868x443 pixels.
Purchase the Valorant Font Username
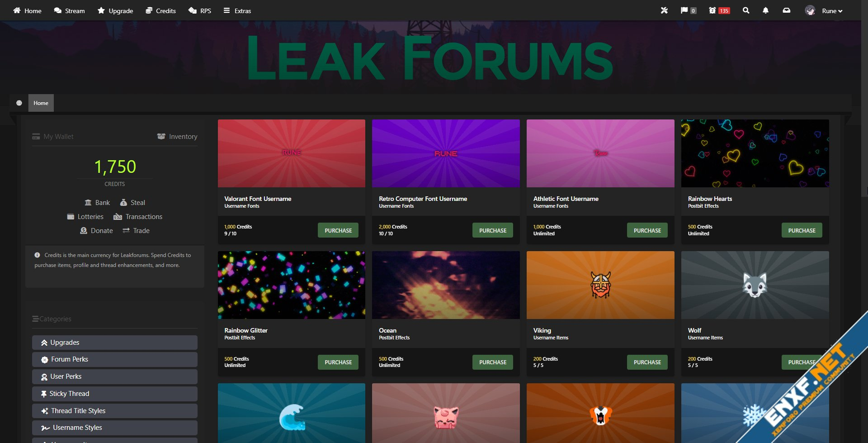click(x=338, y=230)
